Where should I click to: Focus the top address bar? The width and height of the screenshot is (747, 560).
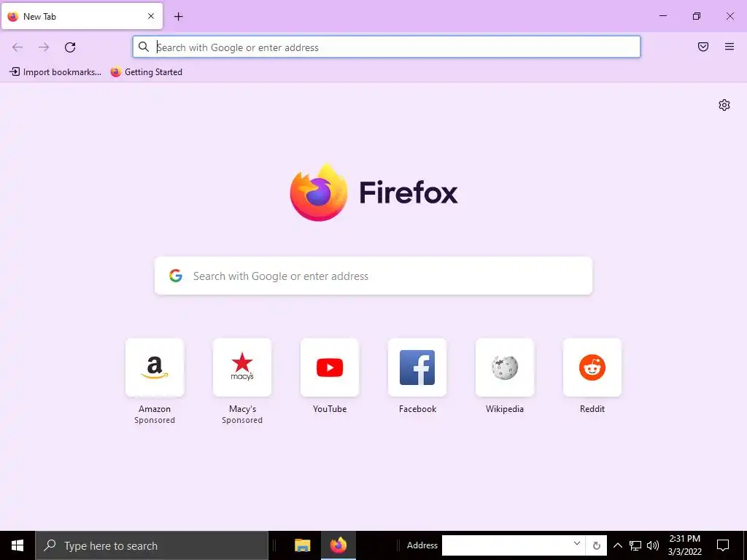pos(387,47)
